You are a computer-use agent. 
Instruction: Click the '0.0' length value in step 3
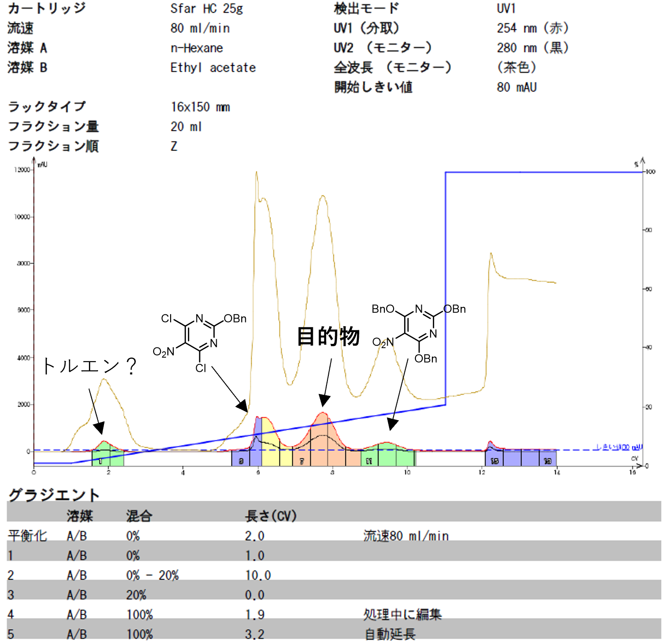(x=254, y=595)
